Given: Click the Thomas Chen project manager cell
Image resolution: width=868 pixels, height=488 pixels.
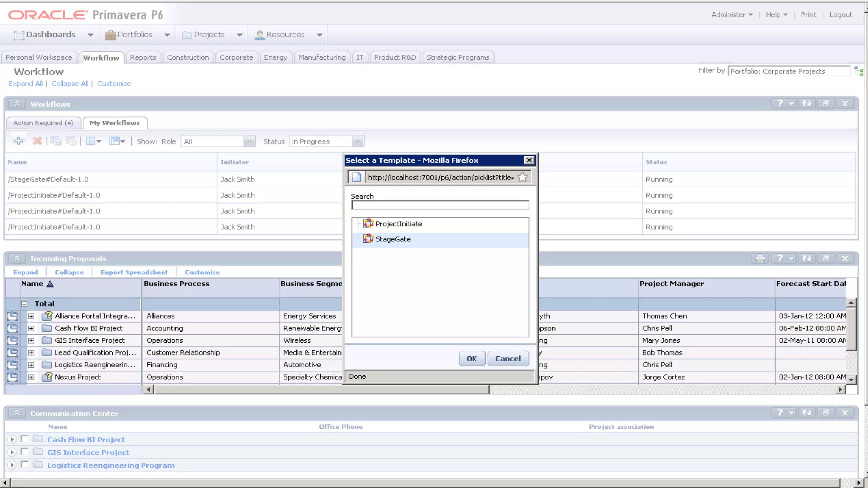Looking at the screenshot, I should coord(707,316).
